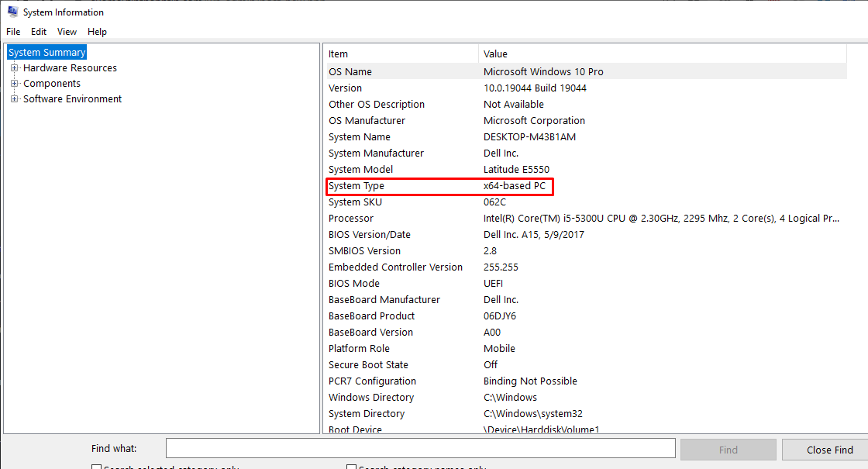The image size is (868, 469).
Task: Select the Processor row entry
Action: [351, 219]
